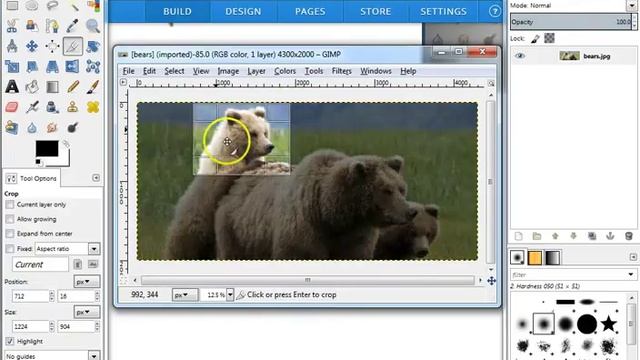The width and height of the screenshot is (640, 360).
Task: Select the Paths tool
Action: 52,26
